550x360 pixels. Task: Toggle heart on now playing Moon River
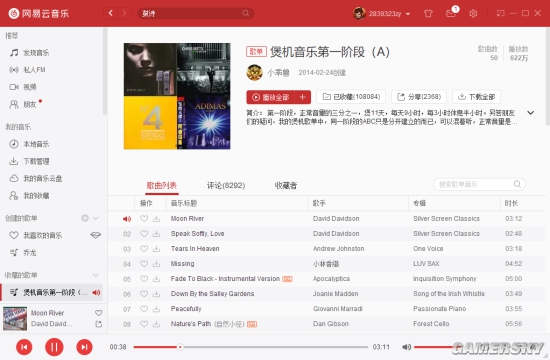point(99,313)
